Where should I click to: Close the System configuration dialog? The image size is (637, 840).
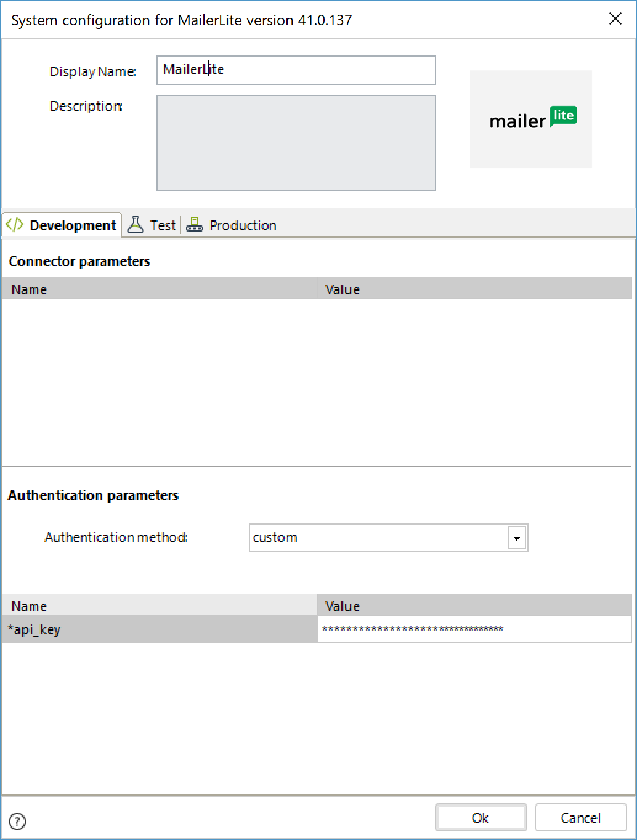[x=615, y=19]
